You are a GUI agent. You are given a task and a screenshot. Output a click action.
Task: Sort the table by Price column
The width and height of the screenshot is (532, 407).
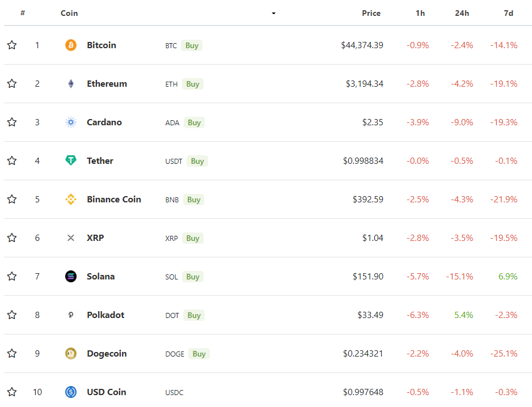[x=371, y=13]
